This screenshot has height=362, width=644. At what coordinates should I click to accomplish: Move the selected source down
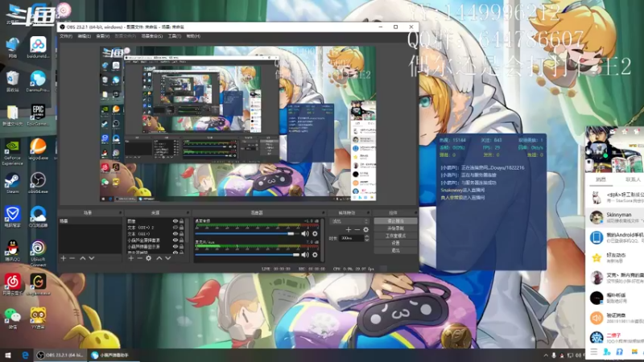coord(168,258)
